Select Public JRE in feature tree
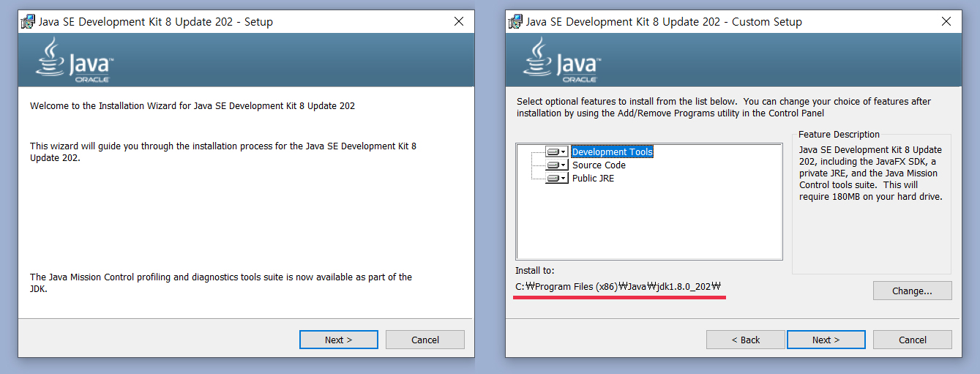 coord(593,178)
